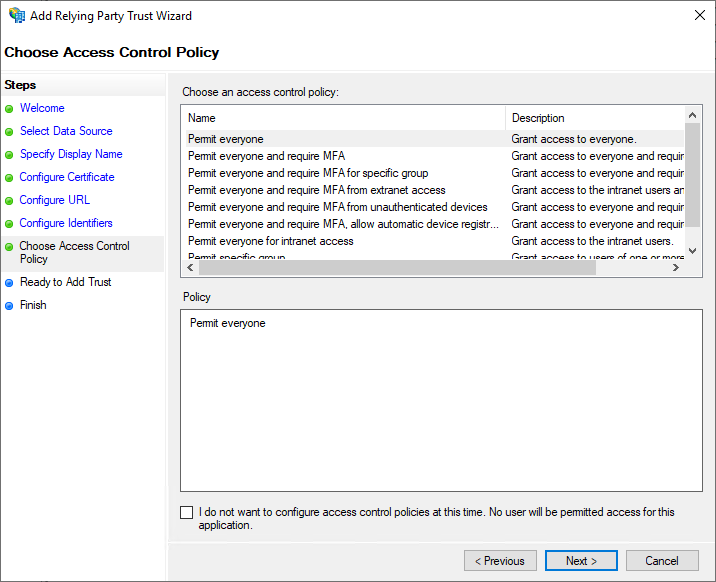Image resolution: width=716 pixels, height=582 pixels.
Task: Enable the 'do not configure access control policies' checkbox
Action: pos(187,512)
